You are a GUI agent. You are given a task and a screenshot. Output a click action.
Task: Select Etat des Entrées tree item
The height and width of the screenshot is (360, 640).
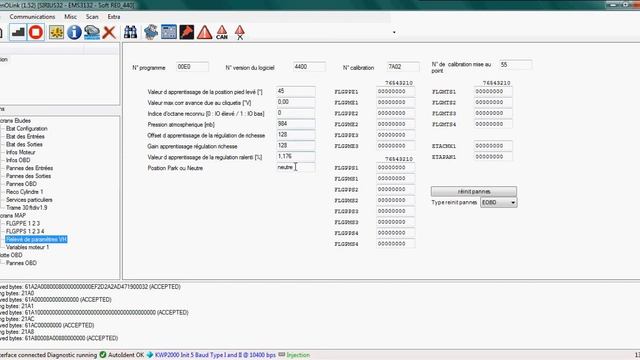pyautogui.click(x=25, y=136)
